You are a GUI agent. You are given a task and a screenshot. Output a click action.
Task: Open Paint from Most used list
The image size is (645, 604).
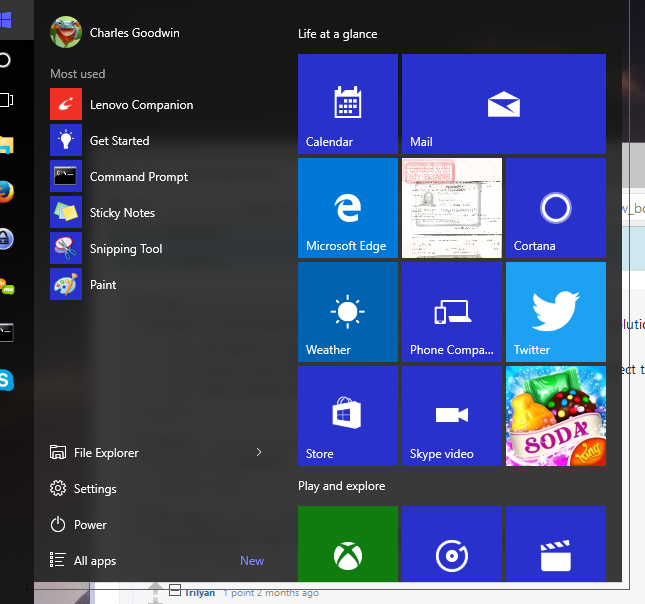[x=158, y=284]
